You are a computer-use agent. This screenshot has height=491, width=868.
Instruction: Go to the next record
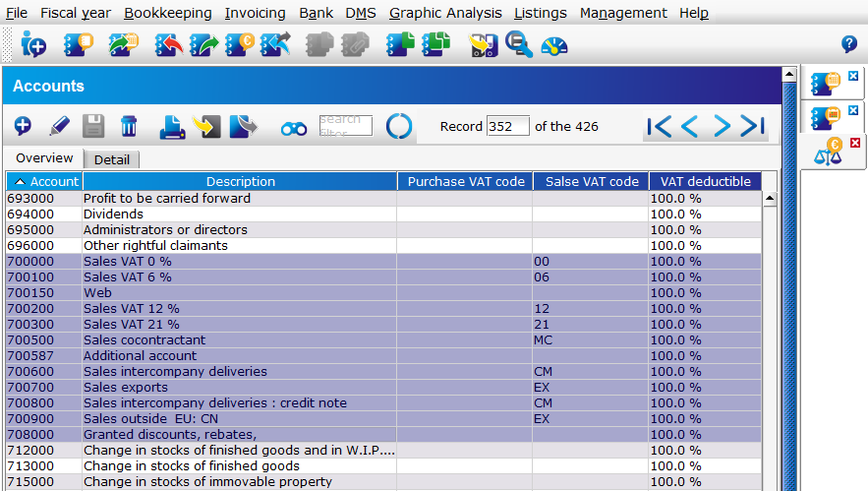(722, 126)
